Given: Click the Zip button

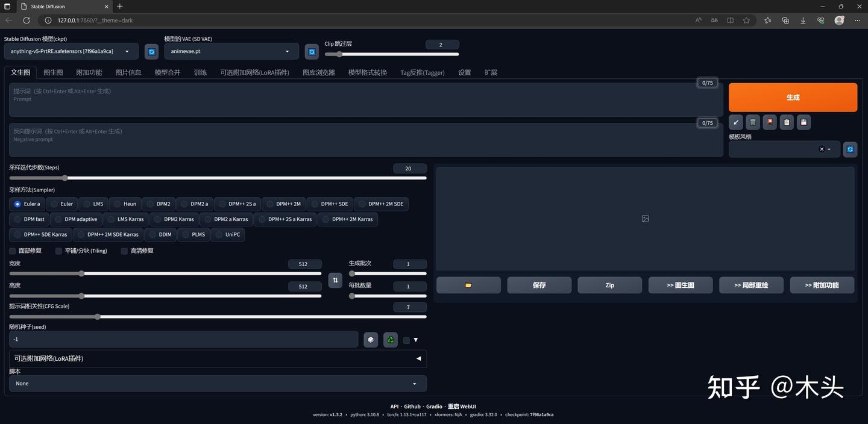Looking at the screenshot, I should click(x=609, y=285).
